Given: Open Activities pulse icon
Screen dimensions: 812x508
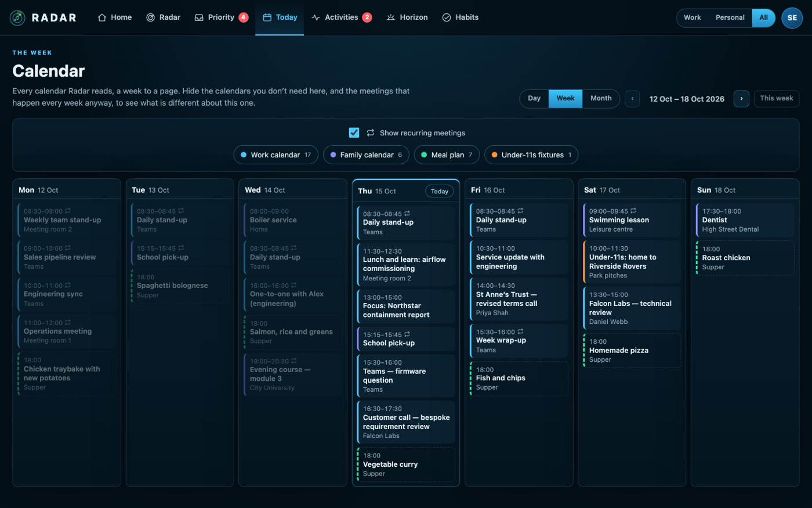Looking at the screenshot, I should tap(316, 17).
